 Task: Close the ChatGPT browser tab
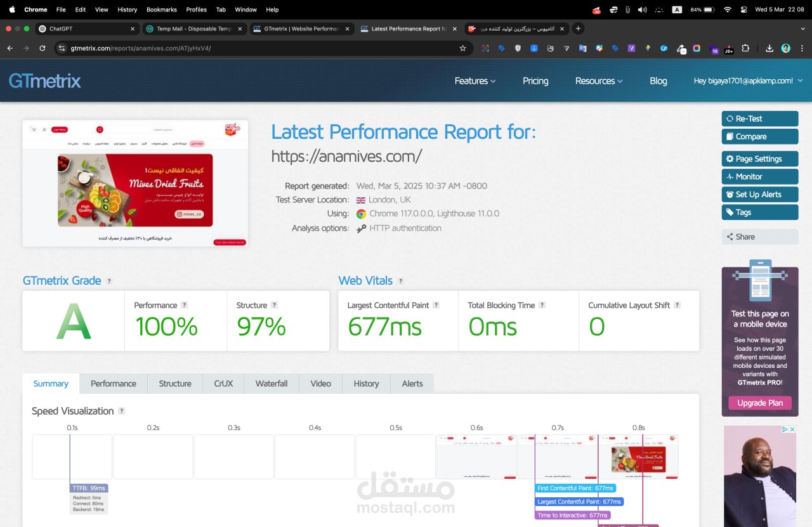pos(133,29)
